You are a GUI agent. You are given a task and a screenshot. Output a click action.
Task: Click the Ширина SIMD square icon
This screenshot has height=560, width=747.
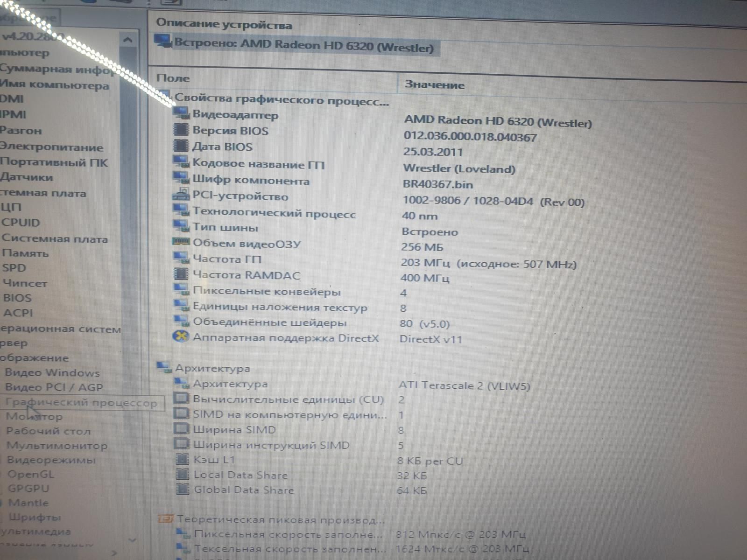[181, 428]
